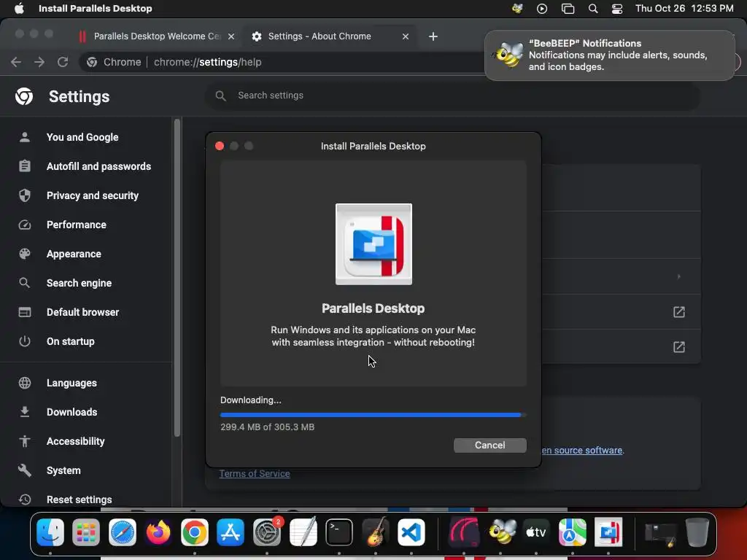Open Appearance settings

tap(86, 254)
